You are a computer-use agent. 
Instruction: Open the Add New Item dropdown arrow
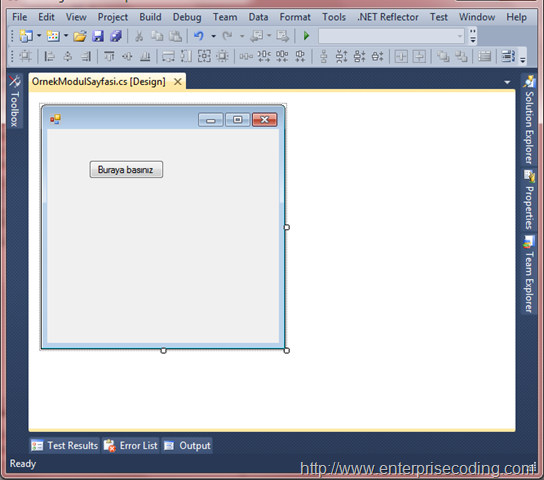tap(66, 36)
